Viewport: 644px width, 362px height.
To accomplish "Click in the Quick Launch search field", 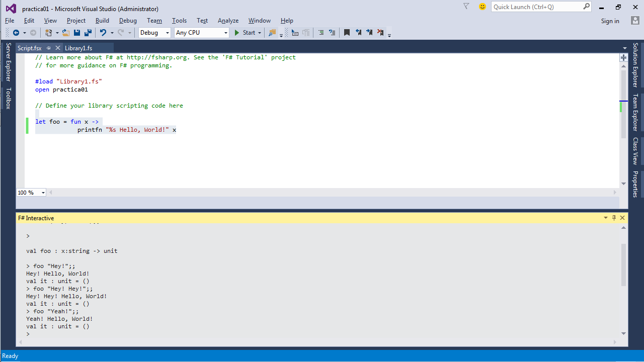I will coord(536,7).
